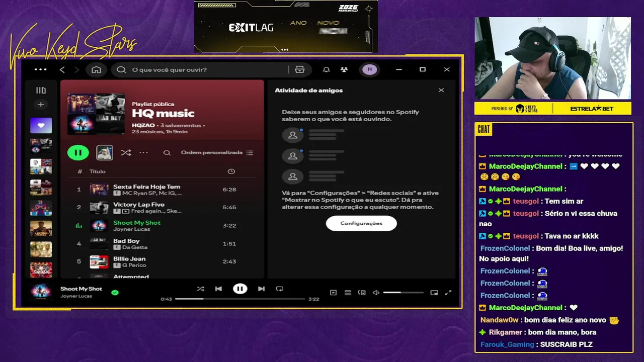Mute with the speaker volume icon

(375, 293)
